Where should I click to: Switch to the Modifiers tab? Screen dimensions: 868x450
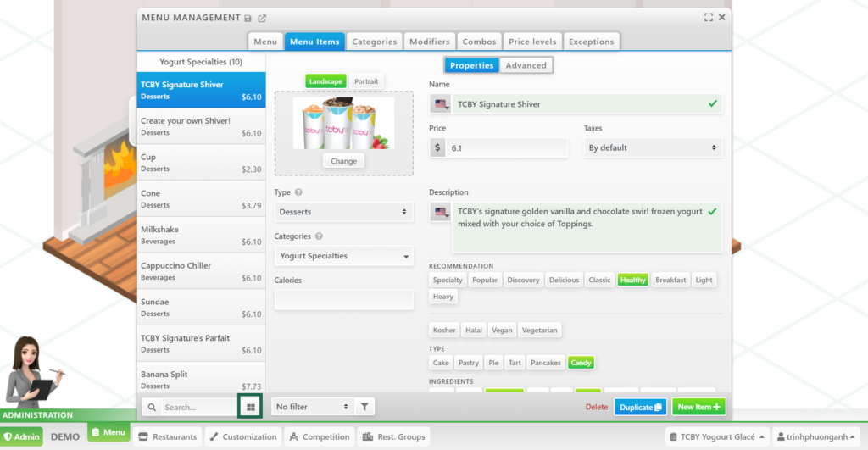(429, 42)
